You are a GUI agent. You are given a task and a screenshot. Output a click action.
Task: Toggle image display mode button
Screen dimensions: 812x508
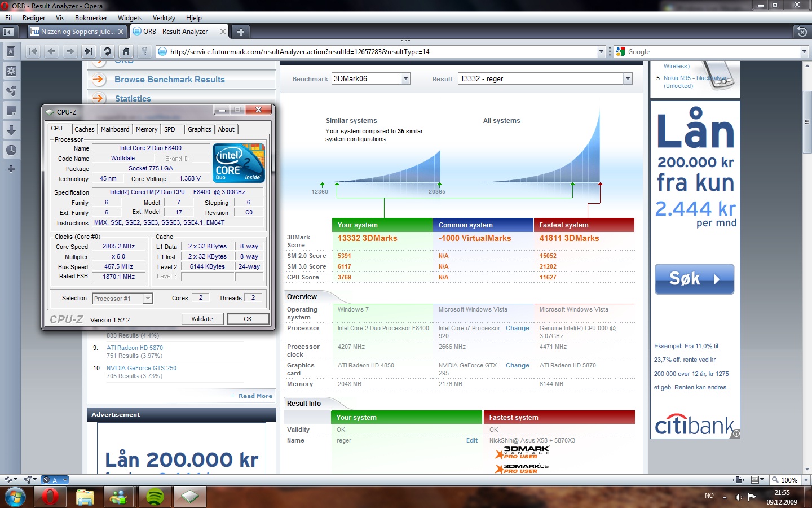click(755, 480)
